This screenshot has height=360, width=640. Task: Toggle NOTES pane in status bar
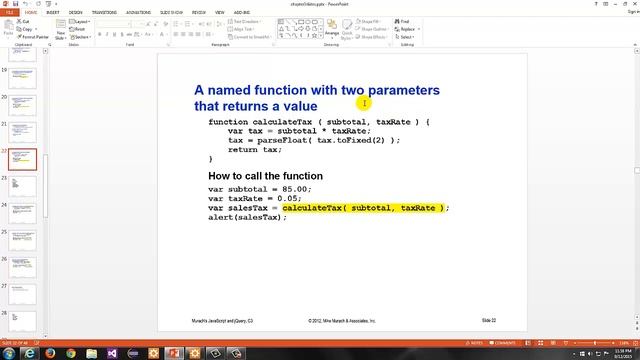coord(474,343)
